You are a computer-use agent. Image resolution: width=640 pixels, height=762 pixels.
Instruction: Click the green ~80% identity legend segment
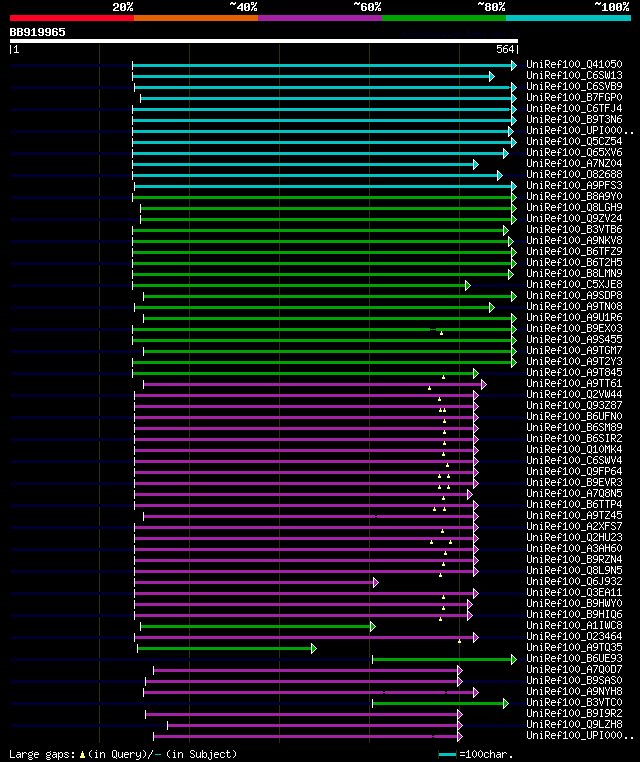tap(444, 18)
